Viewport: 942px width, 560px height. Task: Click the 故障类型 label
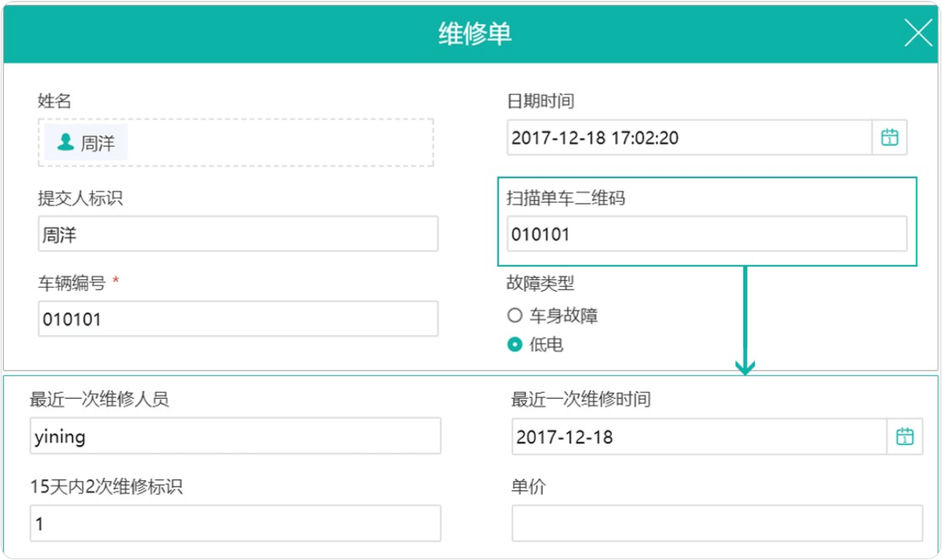(541, 282)
